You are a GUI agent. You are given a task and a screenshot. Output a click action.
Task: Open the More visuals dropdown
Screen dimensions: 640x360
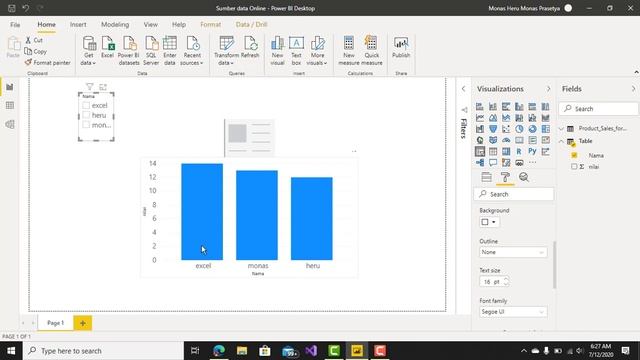pyautogui.click(x=325, y=63)
